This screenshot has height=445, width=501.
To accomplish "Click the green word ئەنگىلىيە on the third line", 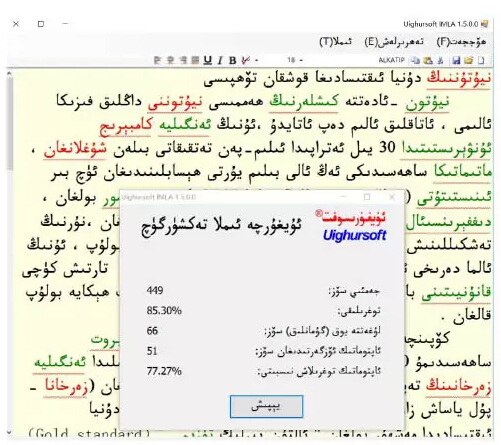I will (x=185, y=125).
